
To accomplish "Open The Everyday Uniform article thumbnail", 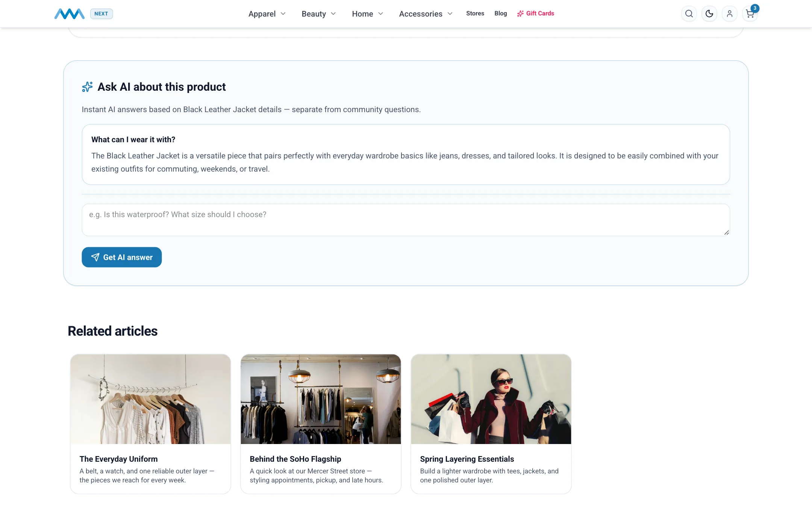I will coord(150,399).
